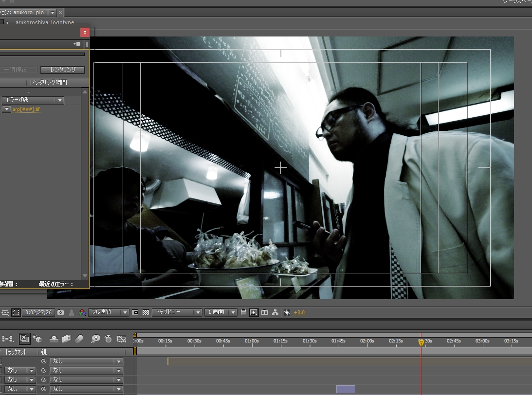Click the current time indicator on timeline
Screen dimensions: 532x395
(x=421, y=342)
